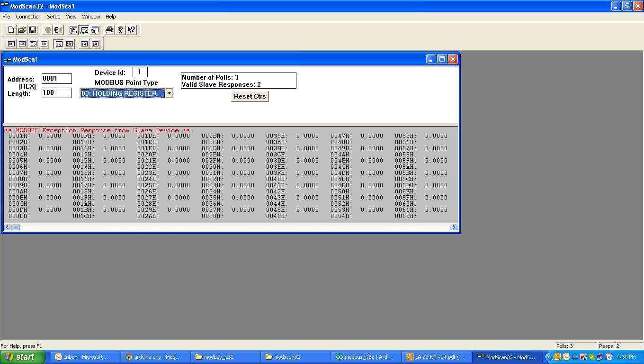
Task: Print using the printer icon
Action: pos(109,30)
